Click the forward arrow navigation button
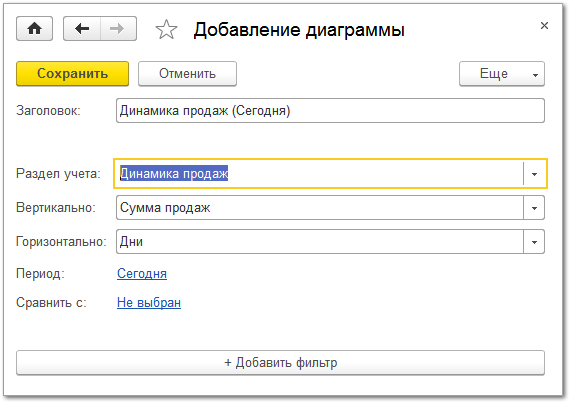Screen dimensions: 571x404 click(x=118, y=28)
